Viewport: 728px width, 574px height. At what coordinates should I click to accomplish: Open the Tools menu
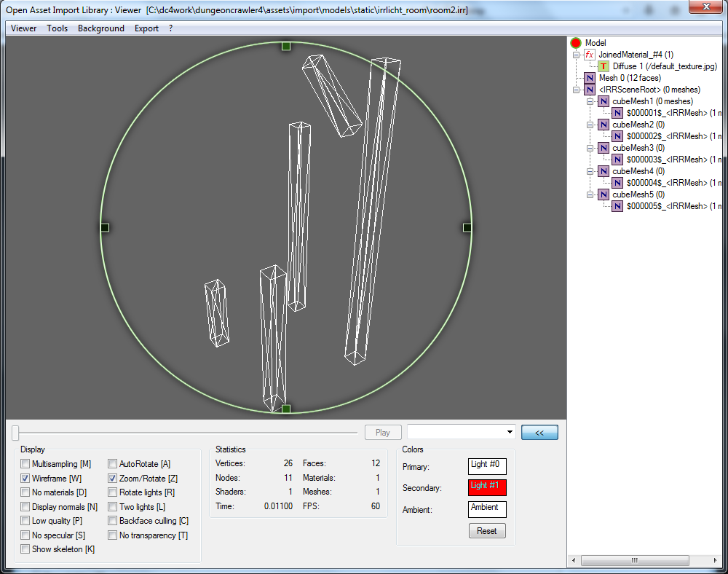coord(57,28)
